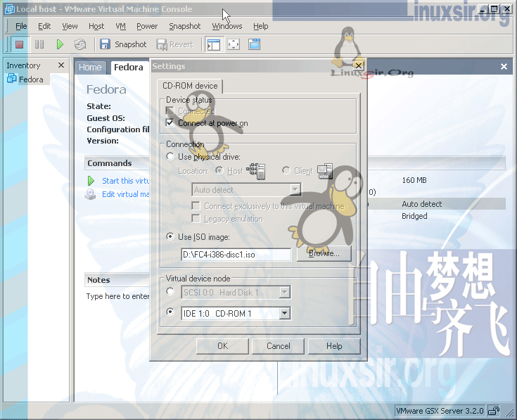Click the lock icon in status bar
Image resolution: width=517 pixels, height=420 pixels.
[494, 411]
